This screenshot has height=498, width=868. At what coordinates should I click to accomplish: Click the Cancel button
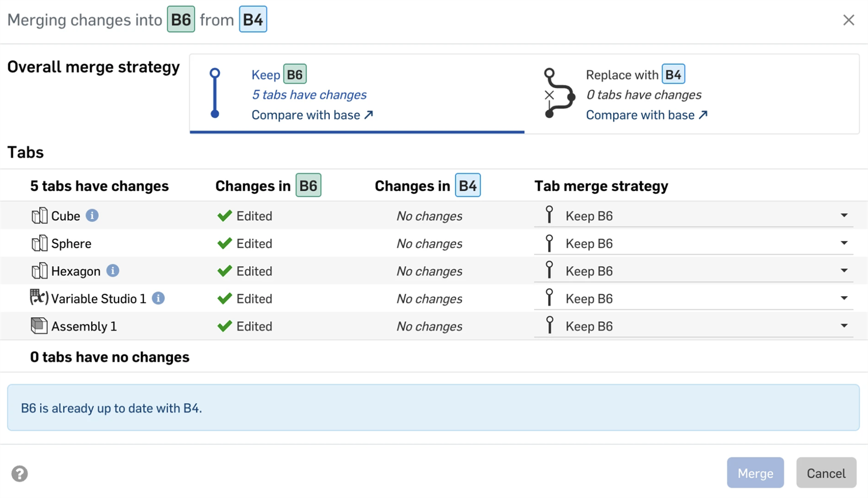(826, 473)
